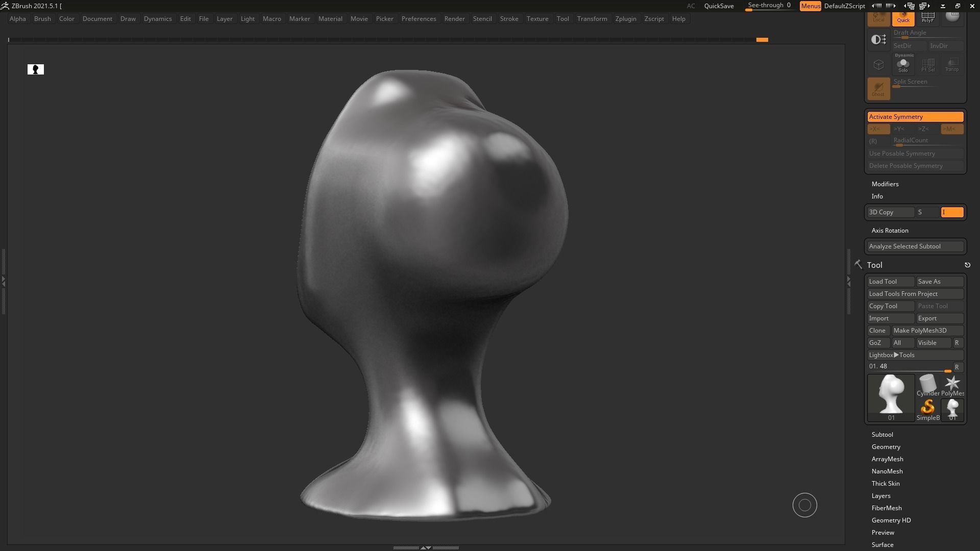
Task: Open the Zplugin menu
Action: click(626, 19)
